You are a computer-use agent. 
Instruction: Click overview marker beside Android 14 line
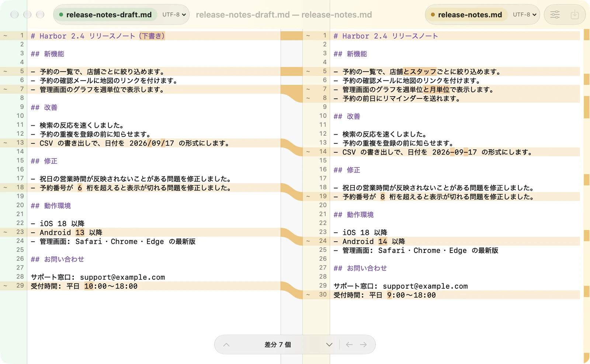(x=587, y=235)
